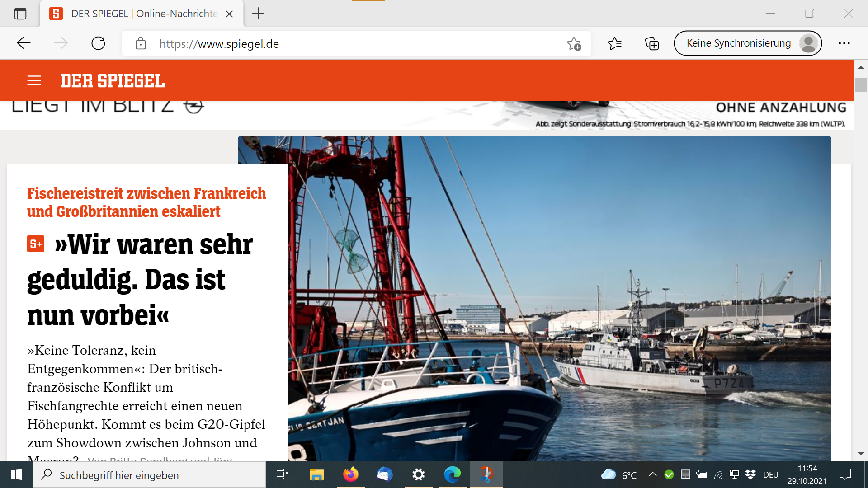
Task: Open Firefox from the taskbar
Action: [350, 474]
